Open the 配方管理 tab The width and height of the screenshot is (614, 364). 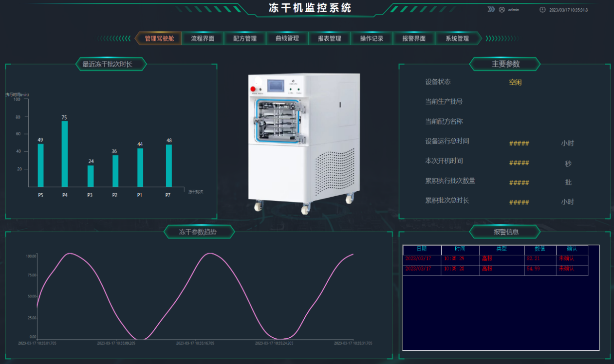pos(245,38)
